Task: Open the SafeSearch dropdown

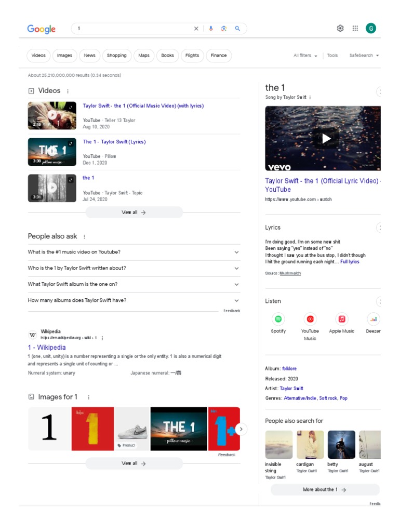Action: 364,55
